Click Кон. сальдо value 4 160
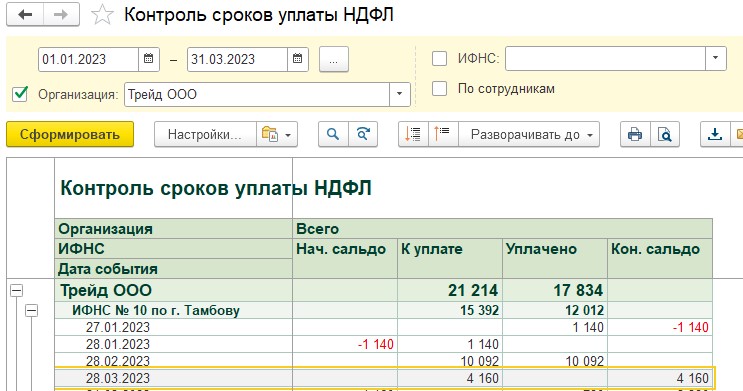Screen dimensions: 743x391 click(x=693, y=378)
